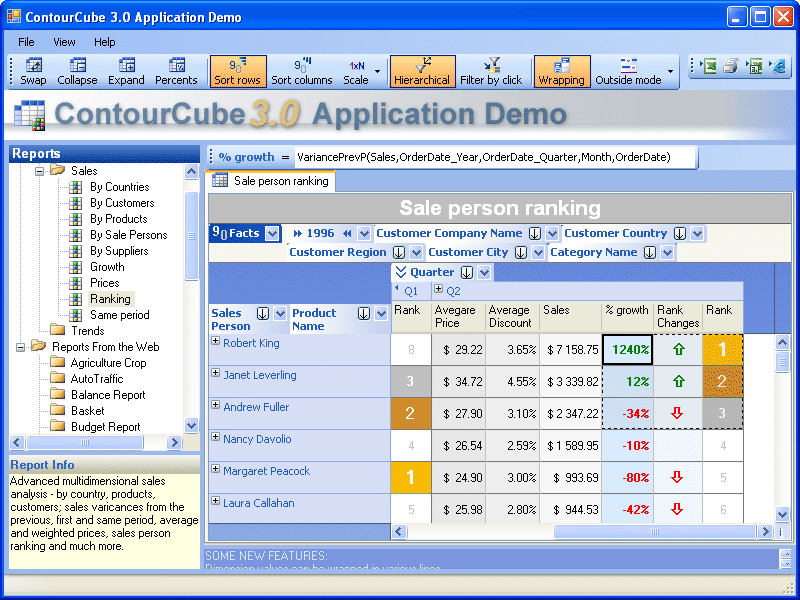Open the Product Name filter dropdown

click(381, 314)
